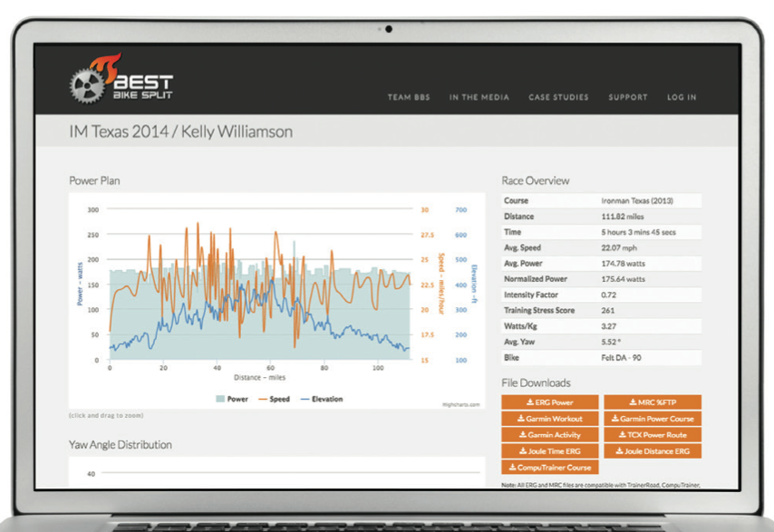Click the download icon on Joule Distance ERG button
Screen dimensions: 774x532
click(x=618, y=450)
